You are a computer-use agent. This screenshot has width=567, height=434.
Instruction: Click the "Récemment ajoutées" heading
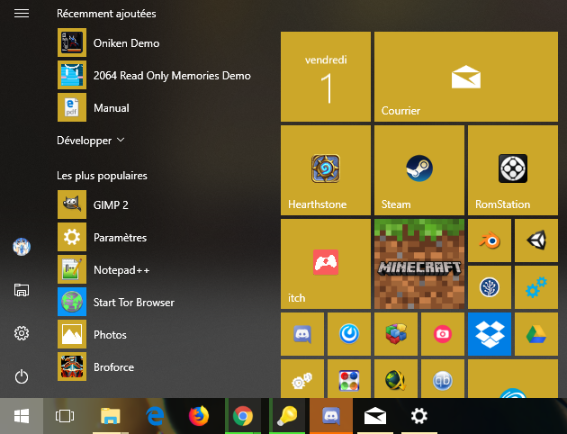tap(106, 14)
